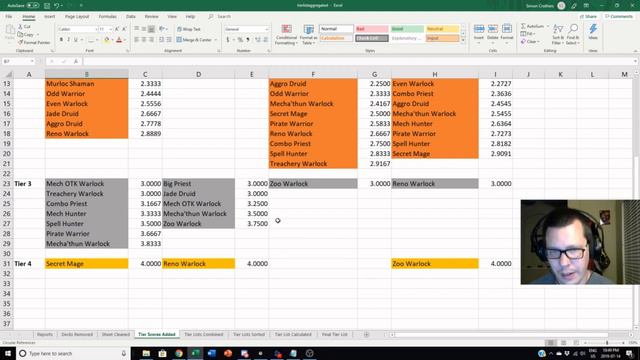
Task: Open the Windows Start menu
Action: 8,353
